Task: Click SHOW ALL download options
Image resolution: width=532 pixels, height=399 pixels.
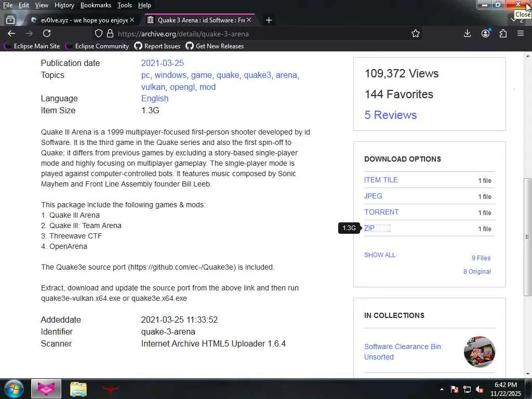Action: (380, 255)
